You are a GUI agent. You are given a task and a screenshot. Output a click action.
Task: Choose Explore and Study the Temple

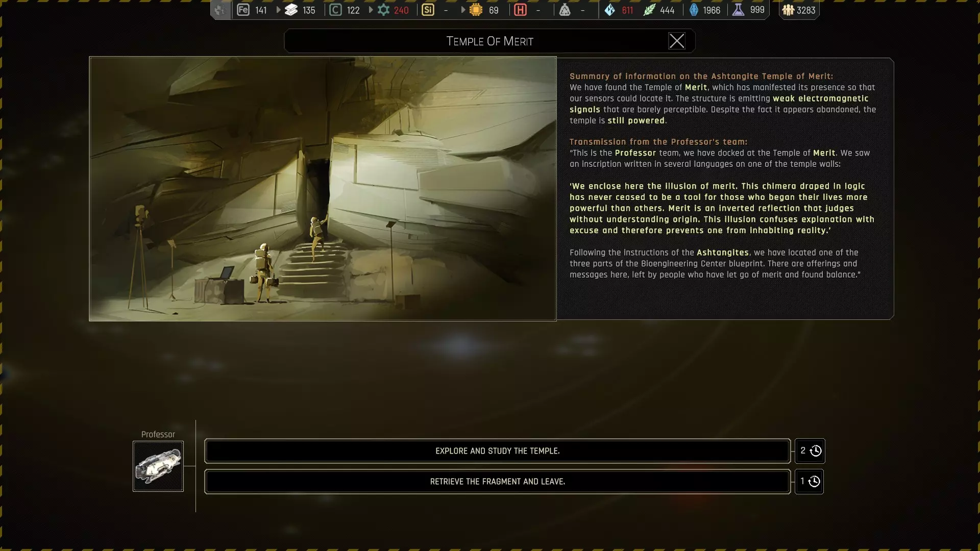click(497, 451)
